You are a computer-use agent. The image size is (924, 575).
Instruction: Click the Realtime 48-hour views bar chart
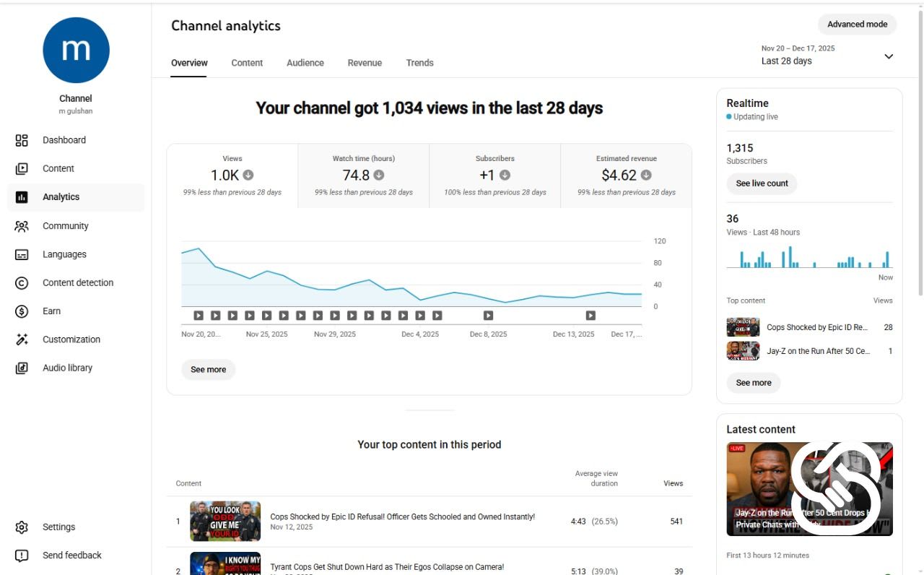[x=809, y=257]
